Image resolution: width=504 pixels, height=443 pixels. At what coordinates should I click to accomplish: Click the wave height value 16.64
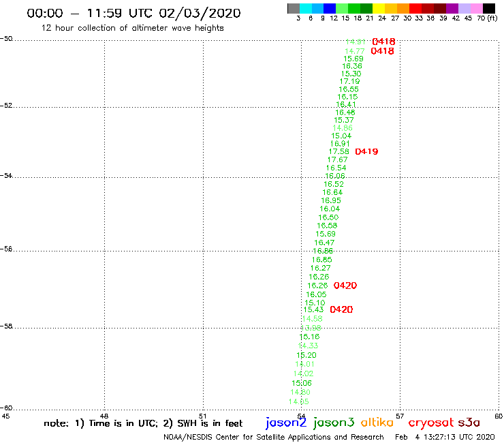click(x=332, y=192)
